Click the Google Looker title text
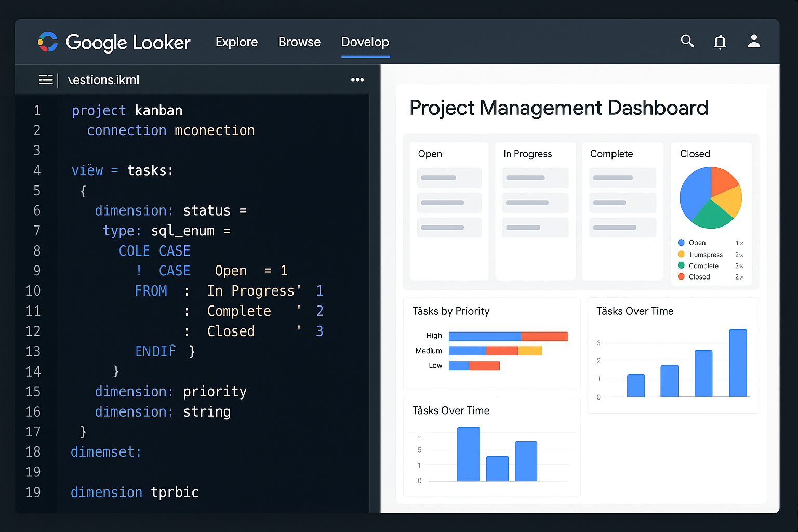Screen dimensions: 798x532 (128, 43)
